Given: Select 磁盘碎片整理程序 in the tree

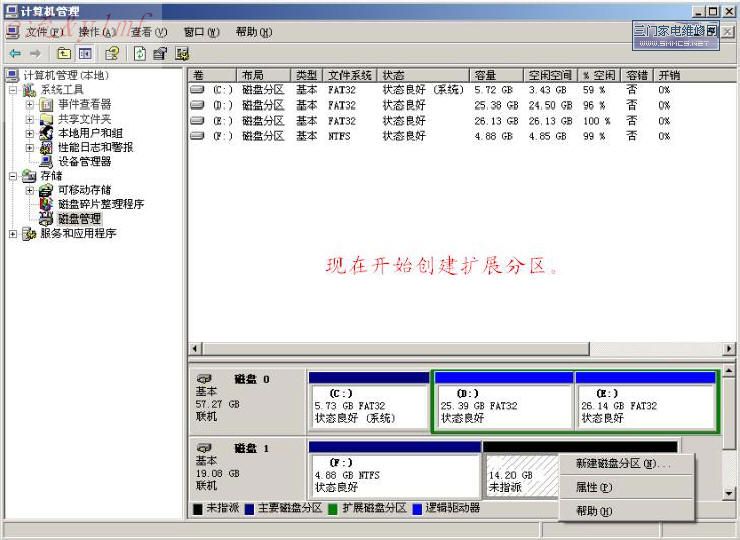Looking at the screenshot, I should point(100,204).
